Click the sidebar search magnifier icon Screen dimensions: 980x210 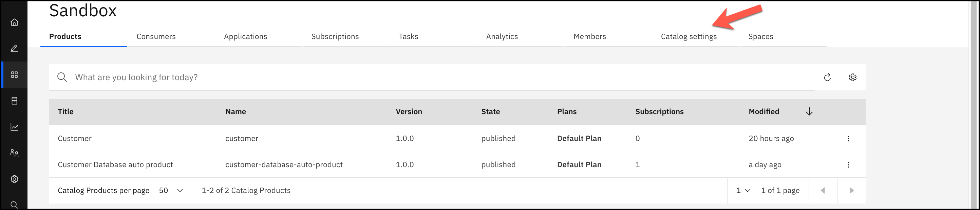[15, 205]
